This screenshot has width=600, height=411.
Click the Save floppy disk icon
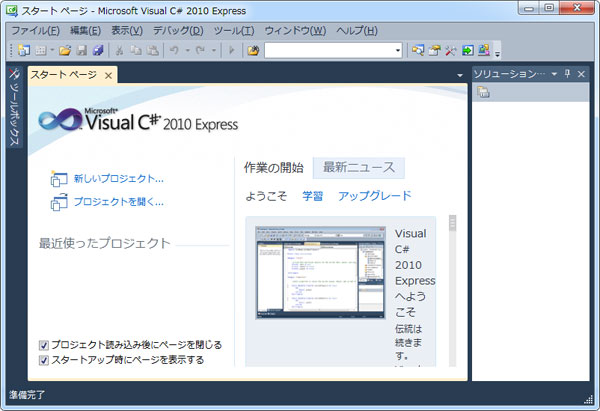pos(82,50)
